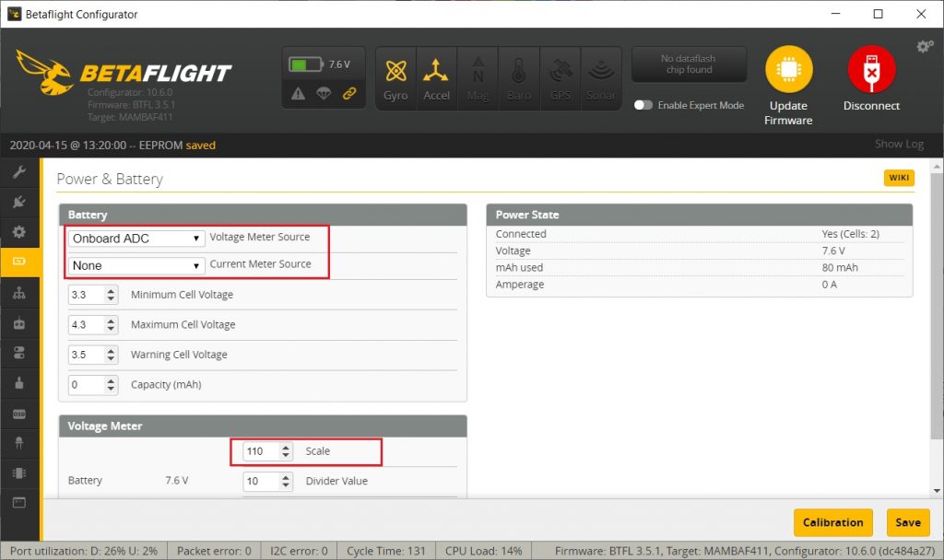
Task: Open the WIKI link button
Action: tap(899, 178)
